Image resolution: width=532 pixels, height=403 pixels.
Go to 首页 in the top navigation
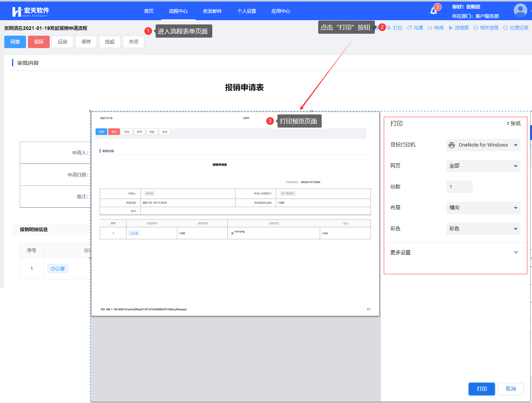[149, 11]
